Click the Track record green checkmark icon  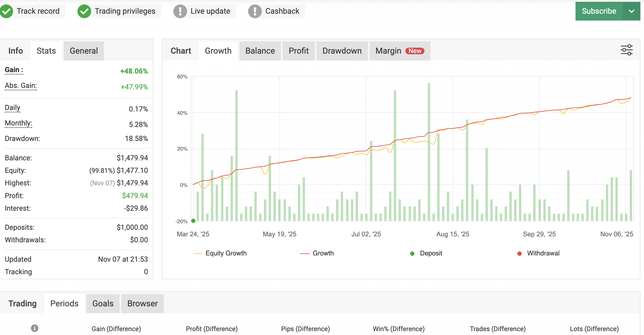[x=7, y=11]
